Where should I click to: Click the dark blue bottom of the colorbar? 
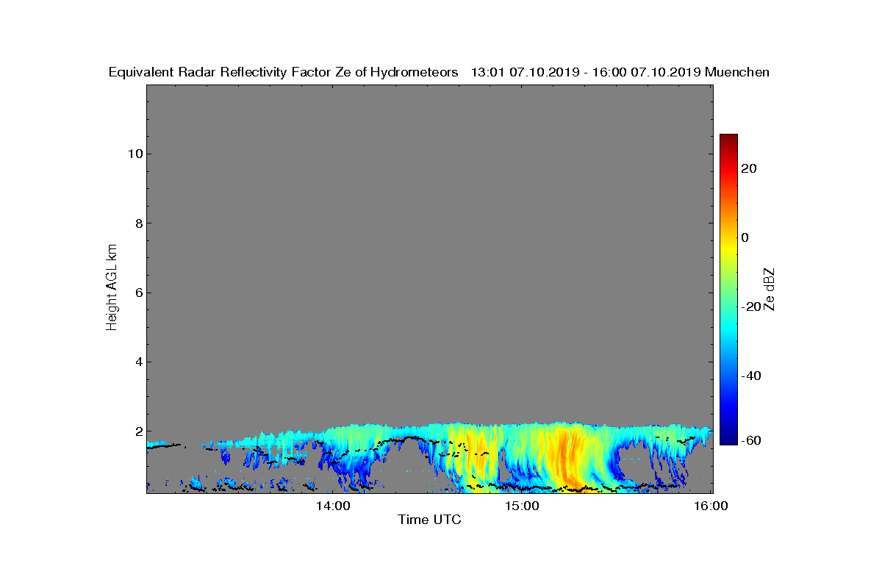pyautogui.click(x=728, y=439)
